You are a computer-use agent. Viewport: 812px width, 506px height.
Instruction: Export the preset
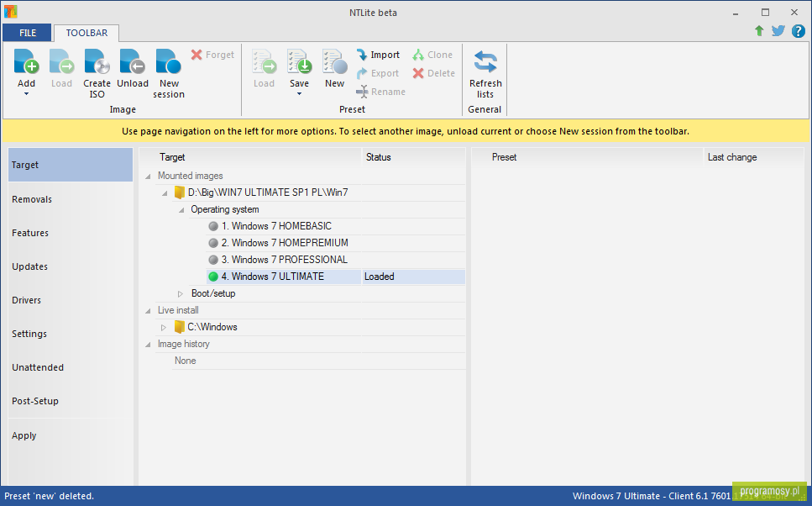click(378, 73)
